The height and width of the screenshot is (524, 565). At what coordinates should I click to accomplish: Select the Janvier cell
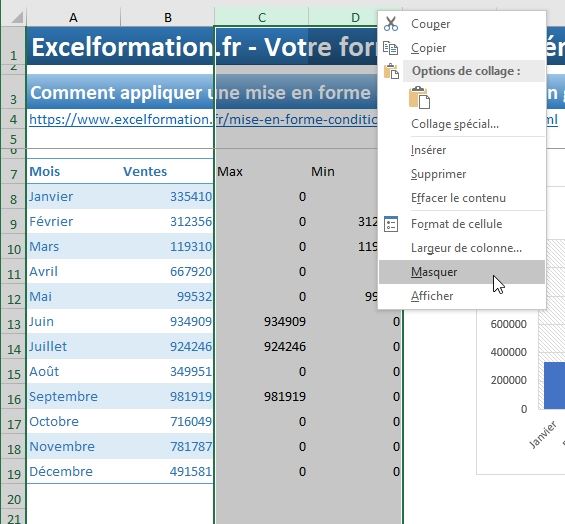coord(74,197)
